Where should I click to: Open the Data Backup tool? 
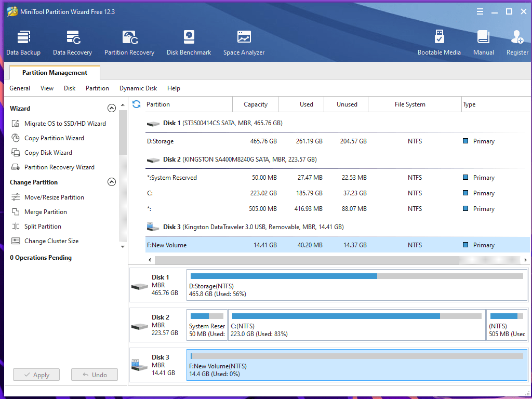coord(23,42)
